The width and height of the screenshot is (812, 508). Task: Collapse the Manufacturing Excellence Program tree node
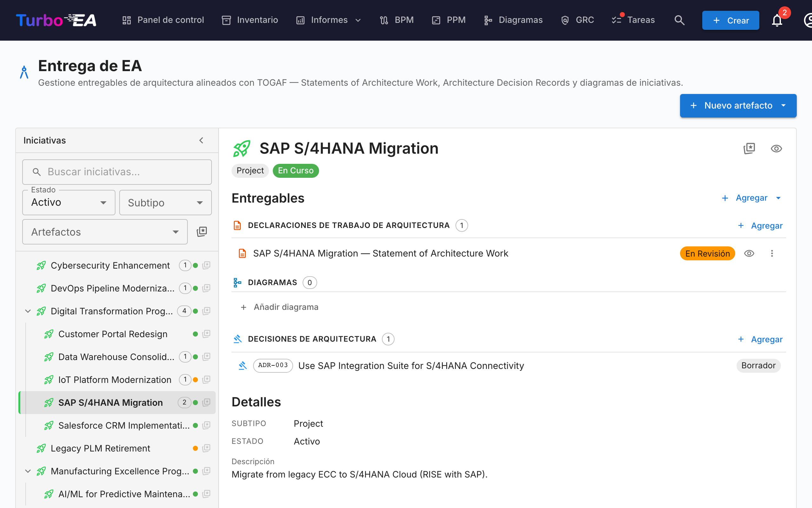click(28, 471)
